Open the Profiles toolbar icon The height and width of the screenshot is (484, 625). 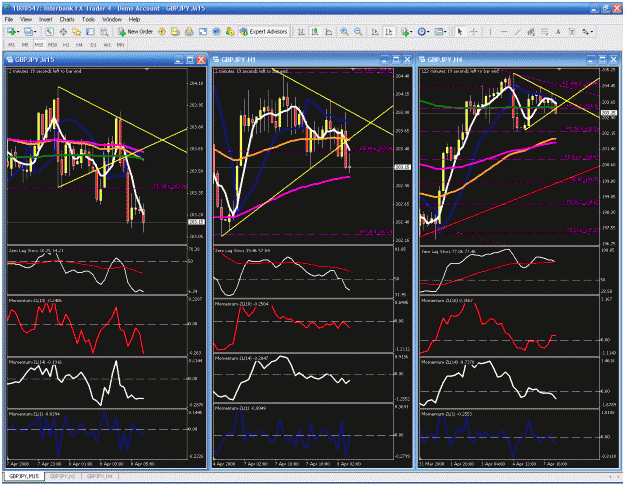coord(28,31)
